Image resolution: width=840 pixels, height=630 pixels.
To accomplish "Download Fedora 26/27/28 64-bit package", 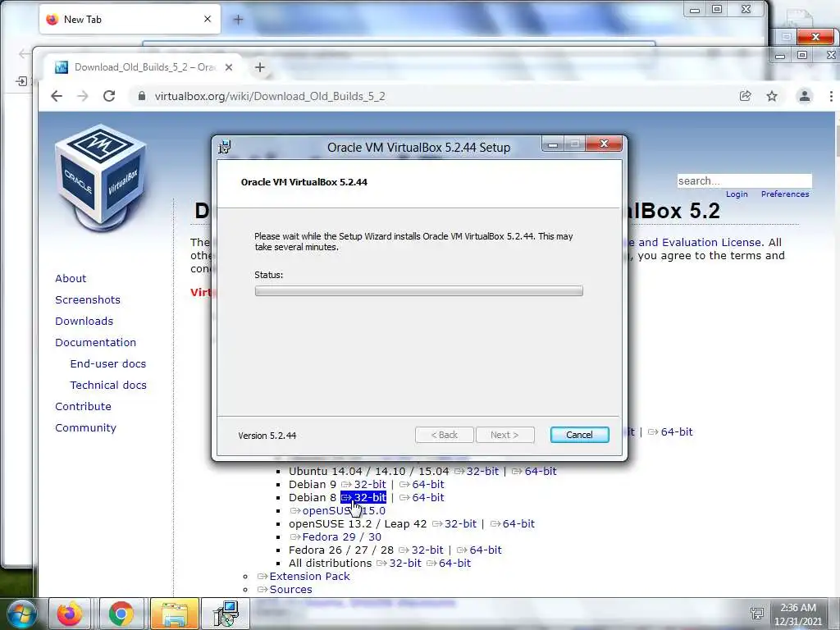I will tap(479, 550).
